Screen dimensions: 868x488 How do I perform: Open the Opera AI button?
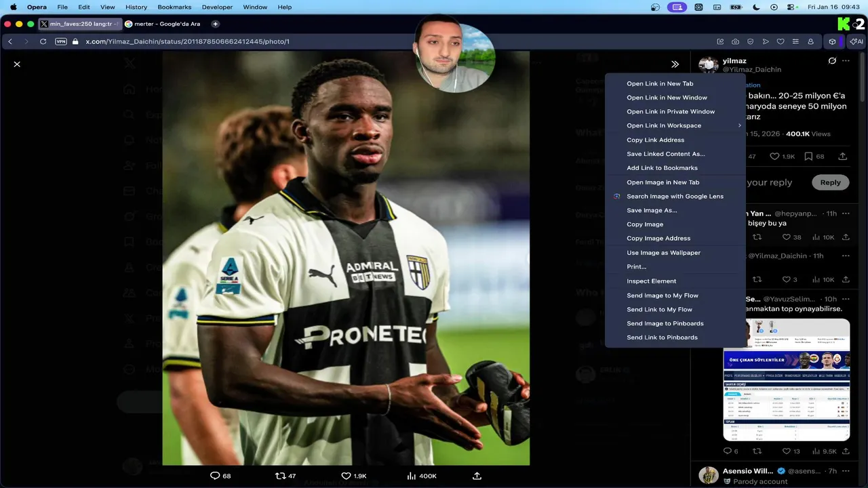(856, 41)
